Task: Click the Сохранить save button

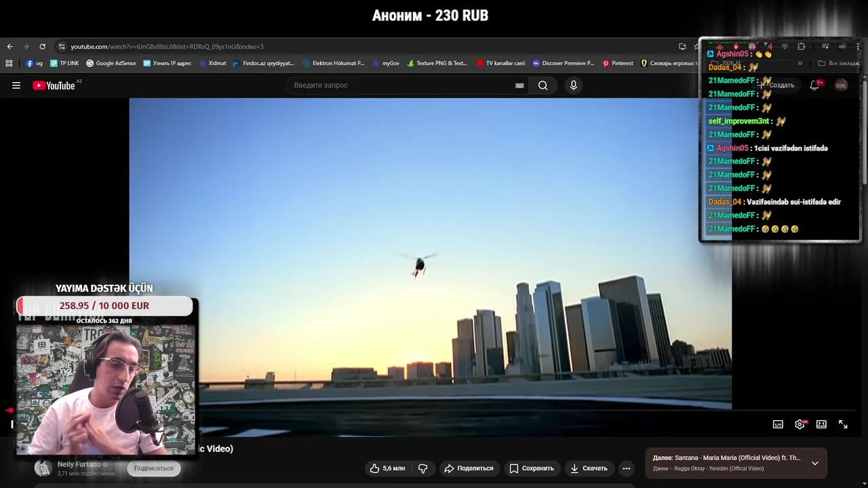Action: click(532, 468)
